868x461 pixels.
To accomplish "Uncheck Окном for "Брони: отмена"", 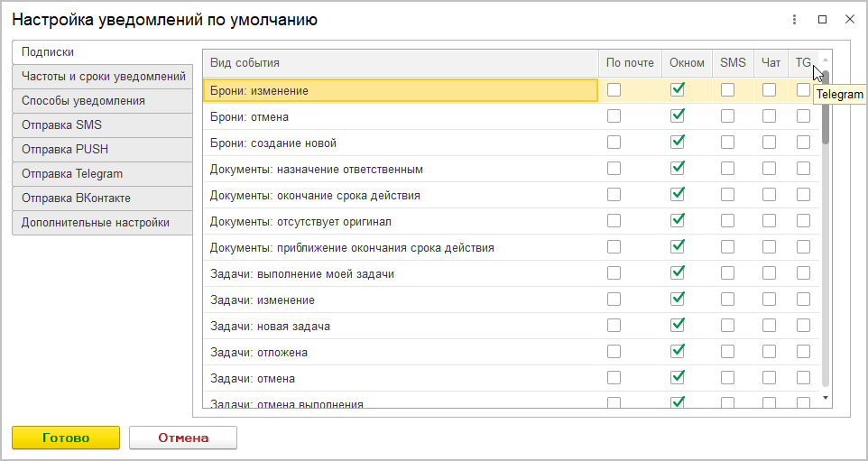I will pyautogui.click(x=678, y=116).
